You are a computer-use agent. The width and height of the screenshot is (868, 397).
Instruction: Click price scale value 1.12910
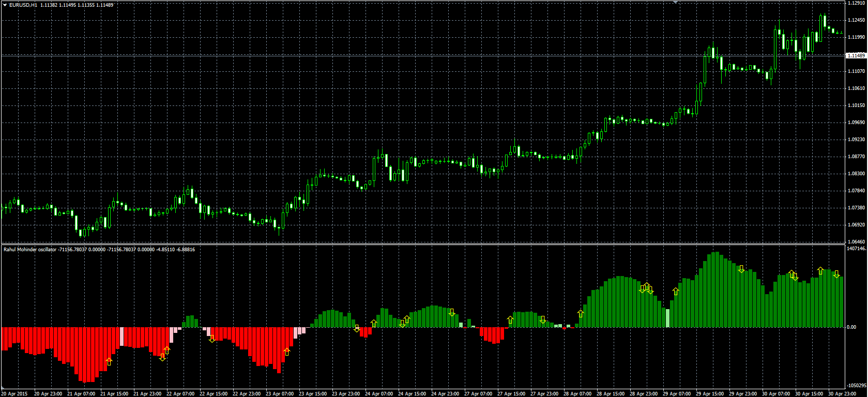[x=857, y=3]
